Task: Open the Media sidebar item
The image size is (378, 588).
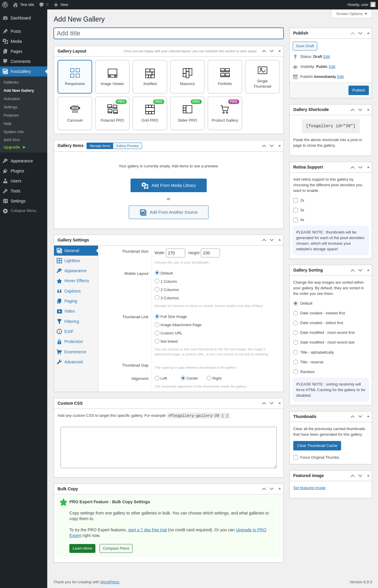Action: (24, 41)
